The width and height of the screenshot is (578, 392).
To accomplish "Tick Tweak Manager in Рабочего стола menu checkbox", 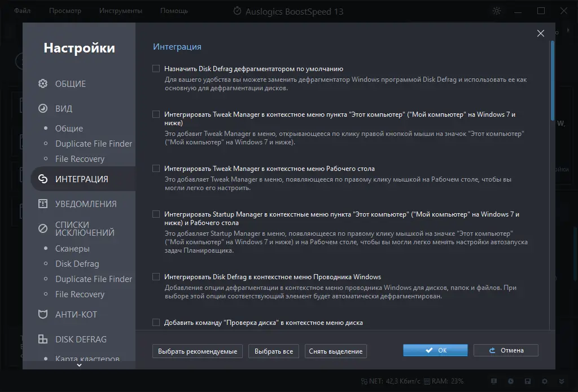I will click(156, 169).
